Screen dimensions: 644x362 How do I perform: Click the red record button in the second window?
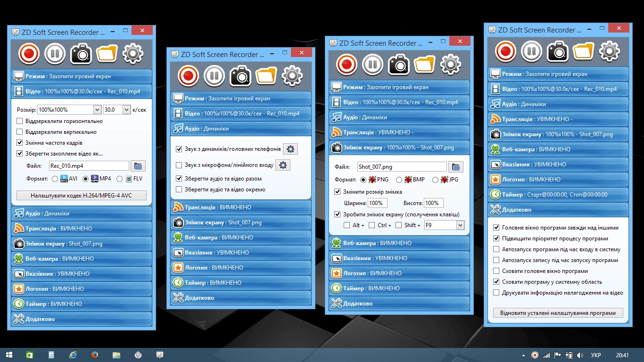[188, 76]
